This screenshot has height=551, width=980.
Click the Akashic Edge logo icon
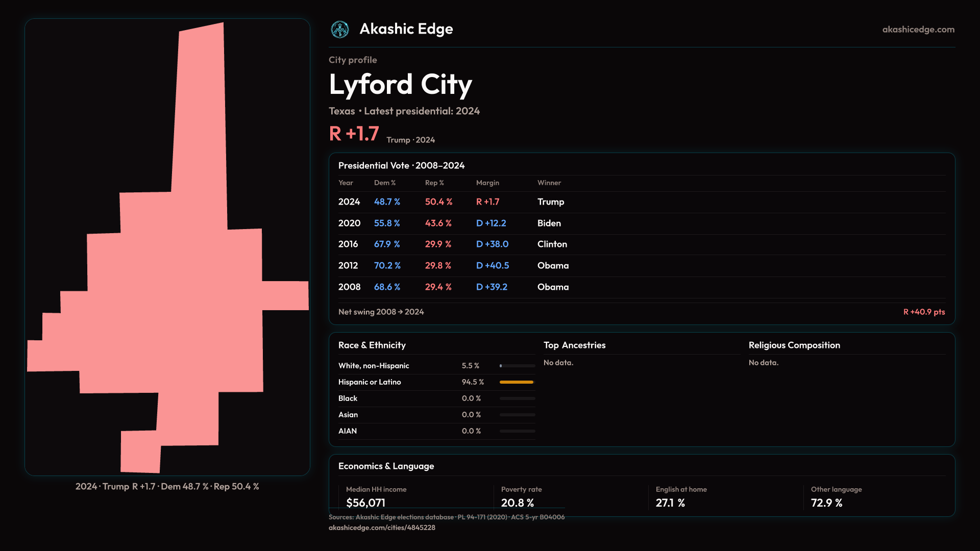click(340, 30)
